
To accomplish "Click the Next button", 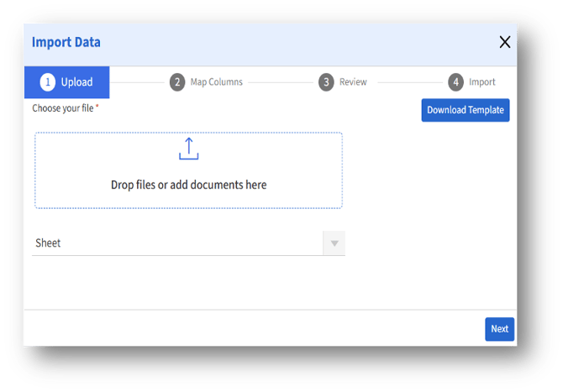I will click(499, 328).
